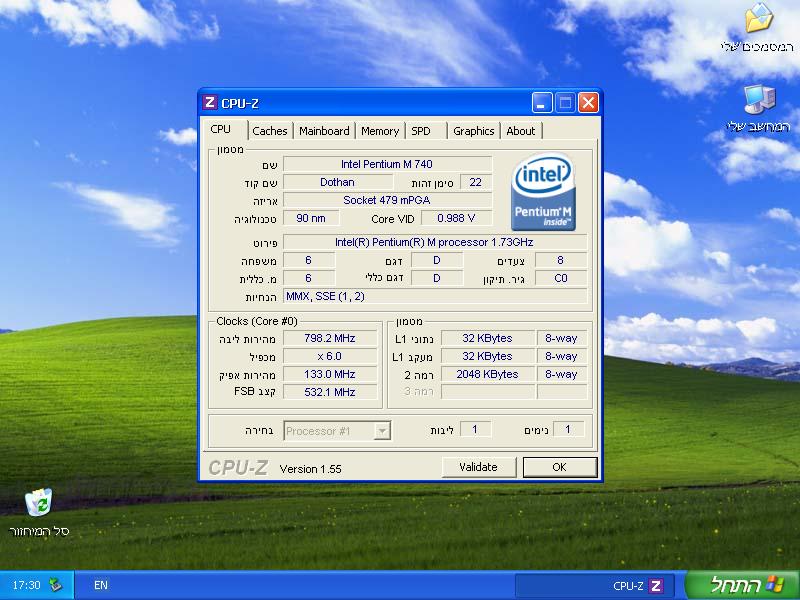
Task: Click the MMX, SSE instructions field
Action: pos(435,296)
